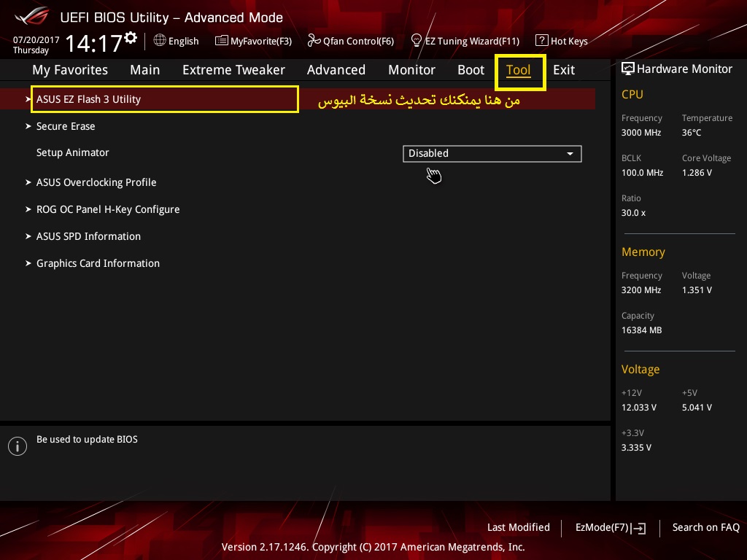Viewport: 747px width, 560px height.
Task: Click the Last Modified button
Action: tap(519, 527)
